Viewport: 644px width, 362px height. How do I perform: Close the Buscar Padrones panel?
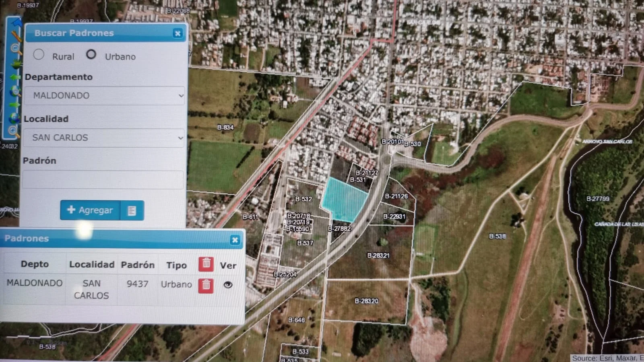point(178,33)
